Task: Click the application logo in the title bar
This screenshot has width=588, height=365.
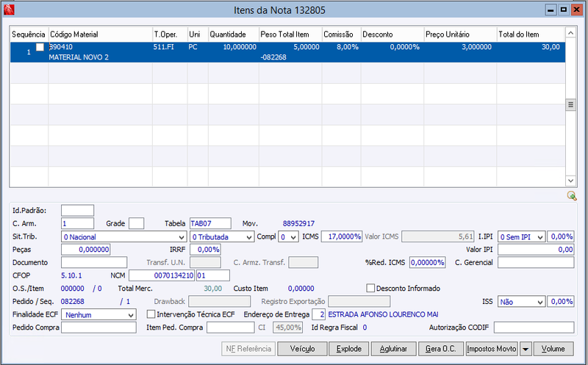Action: click(x=8, y=10)
